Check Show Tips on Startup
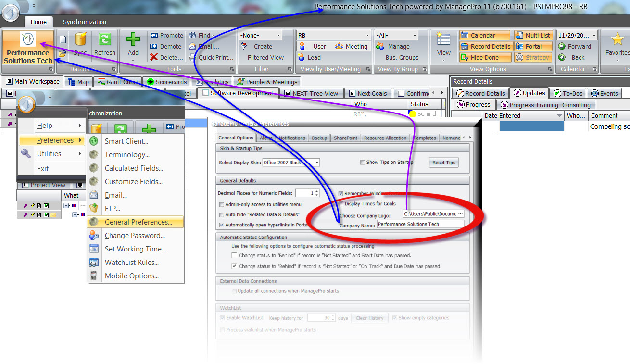 [363, 163]
